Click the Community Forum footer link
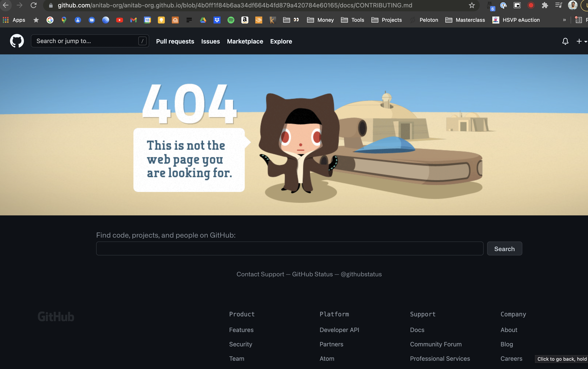 pyautogui.click(x=436, y=344)
